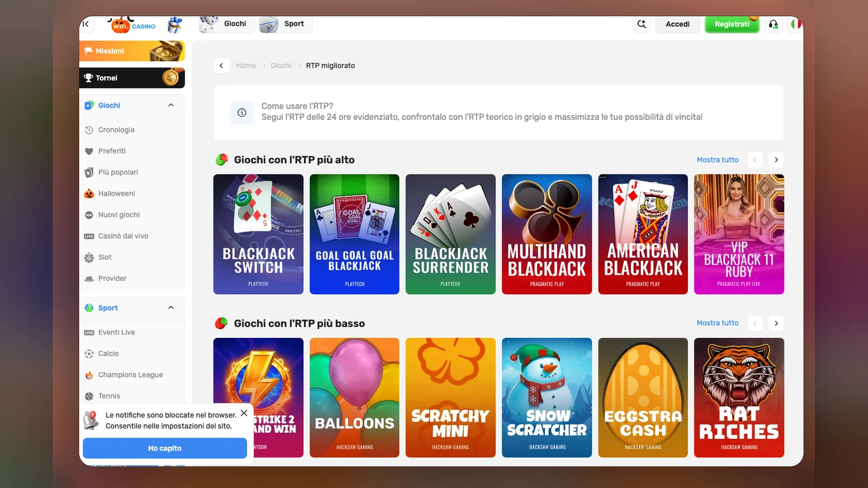
Task: Open Eggstra Cash game card
Action: coord(643,397)
